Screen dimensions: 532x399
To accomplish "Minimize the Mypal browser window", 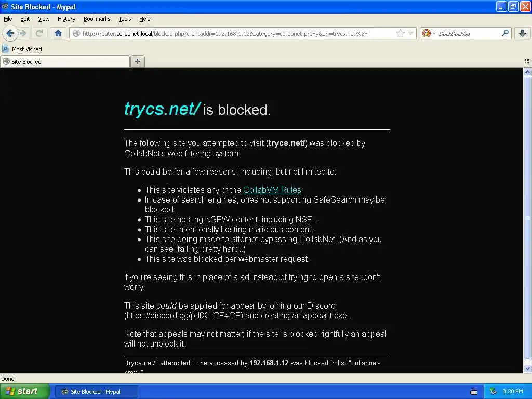I will coord(501,6).
